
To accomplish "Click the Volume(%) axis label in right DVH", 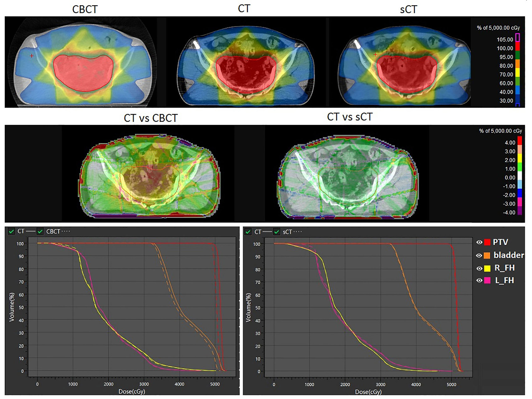I will [x=248, y=307].
